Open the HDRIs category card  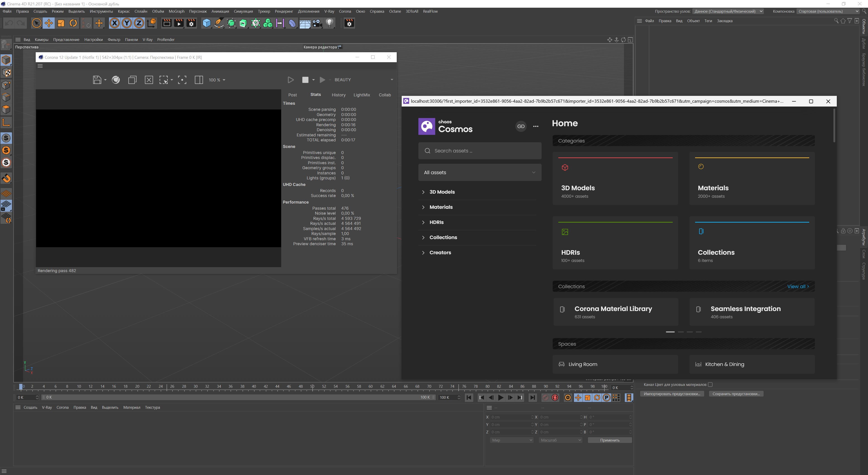[x=615, y=243]
